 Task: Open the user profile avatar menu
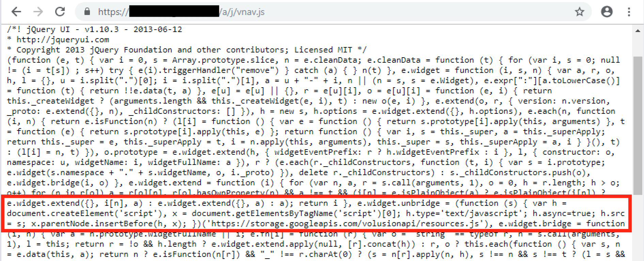[607, 12]
